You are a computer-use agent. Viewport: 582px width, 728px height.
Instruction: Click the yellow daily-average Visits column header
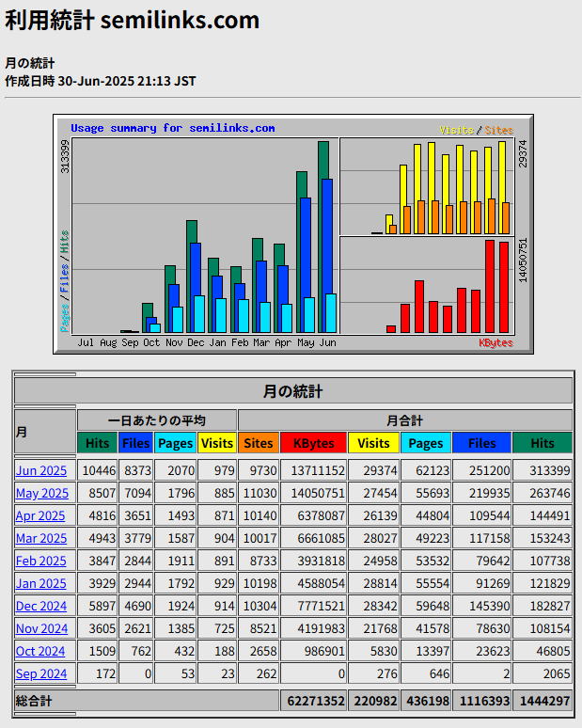click(217, 443)
